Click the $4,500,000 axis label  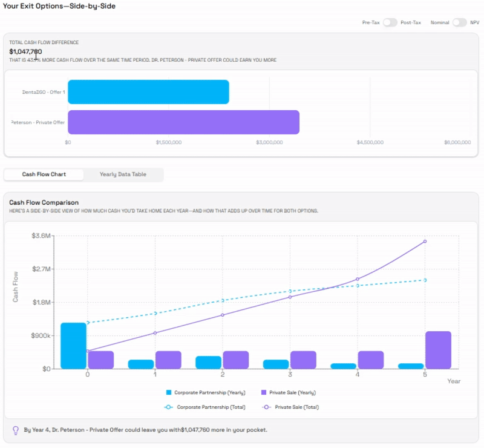pyautogui.click(x=370, y=142)
